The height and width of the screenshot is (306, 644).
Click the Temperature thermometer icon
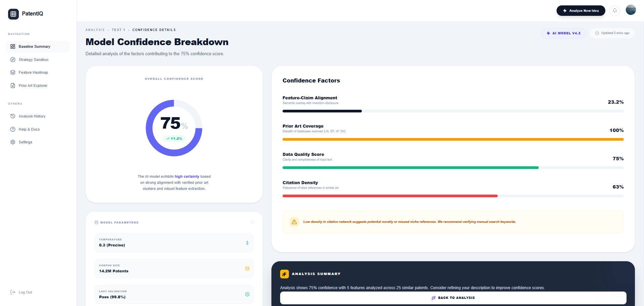click(x=247, y=243)
